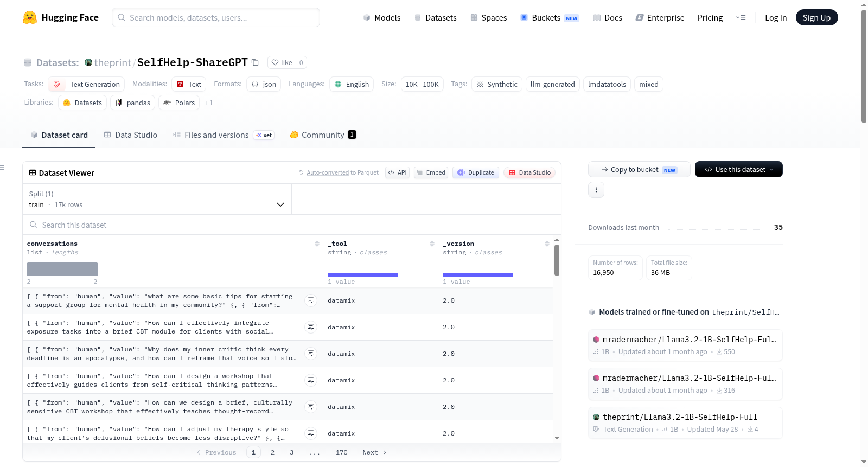Open conversation viewer for culturally sensitive CBT row

(311, 407)
